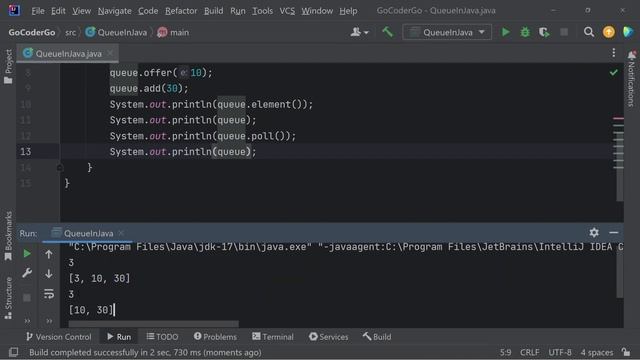Click CRLF line separator in status bar
Screen dimensions: 640x360
[x=530, y=352]
